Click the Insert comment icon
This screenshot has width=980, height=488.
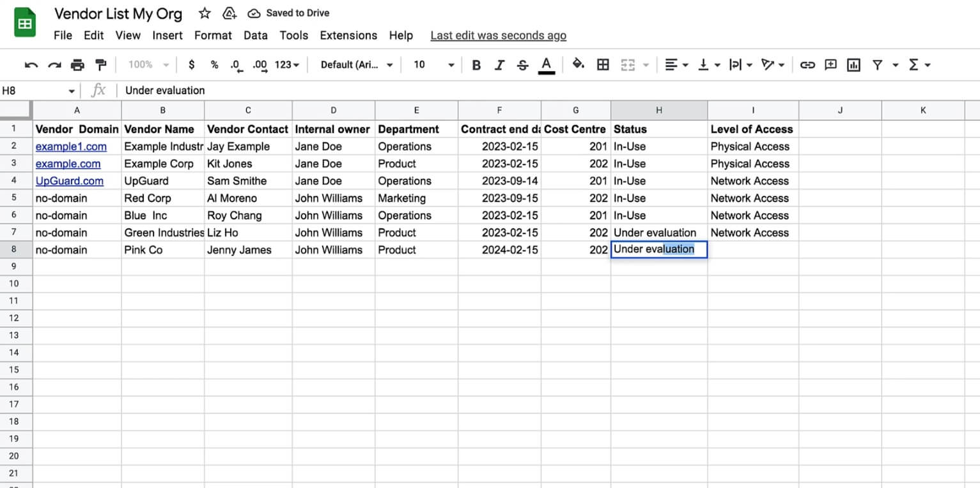(x=830, y=65)
